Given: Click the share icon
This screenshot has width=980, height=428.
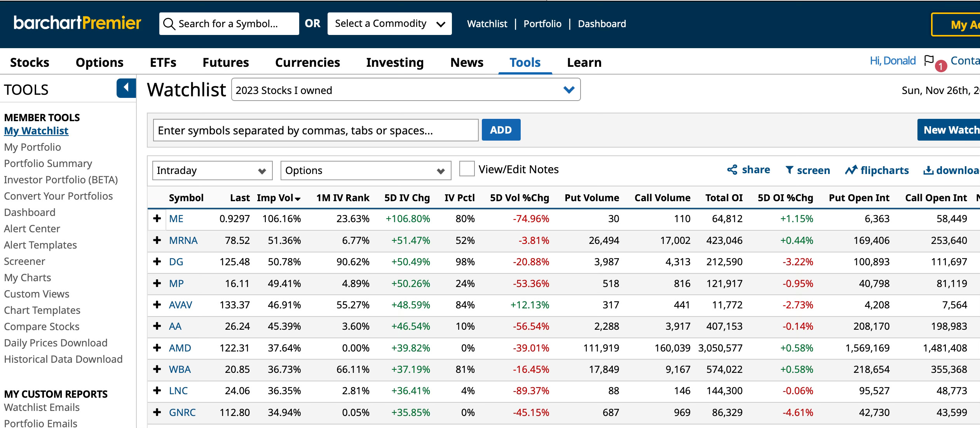Looking at the screenshot, I should click(x=732, y=170).
